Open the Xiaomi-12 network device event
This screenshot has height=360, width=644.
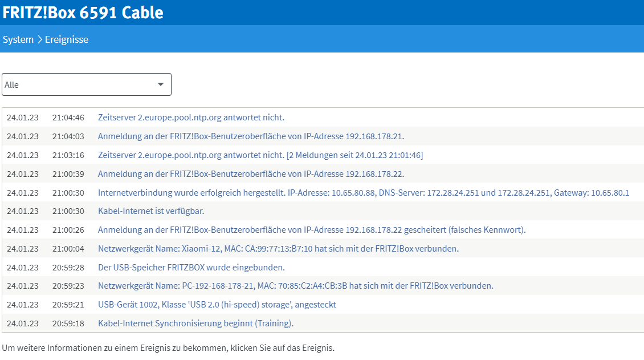[x=278, y=249]
